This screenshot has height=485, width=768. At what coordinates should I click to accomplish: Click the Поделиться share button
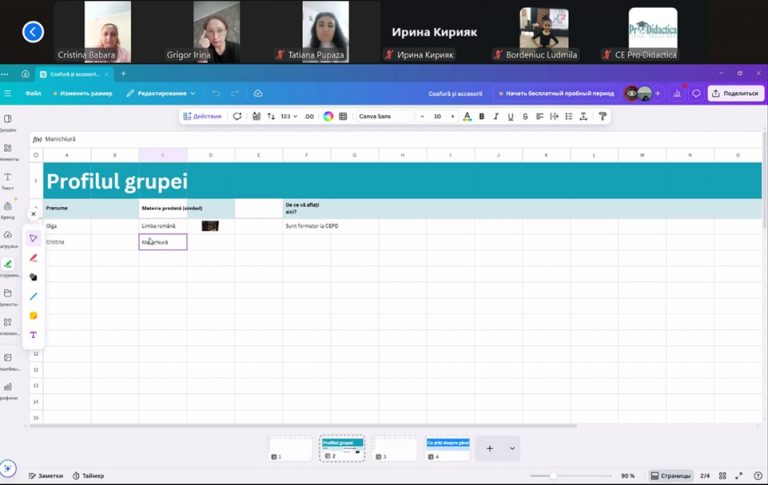tap(735, 93)
